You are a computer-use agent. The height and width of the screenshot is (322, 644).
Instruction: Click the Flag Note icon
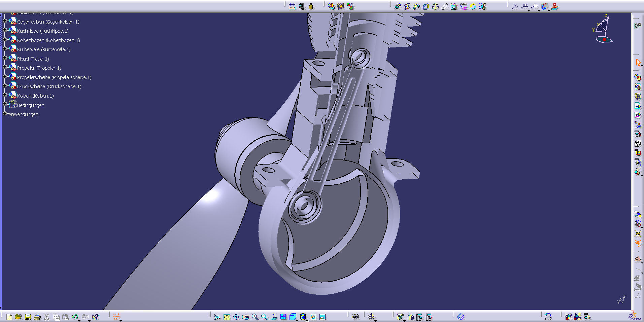535,6
